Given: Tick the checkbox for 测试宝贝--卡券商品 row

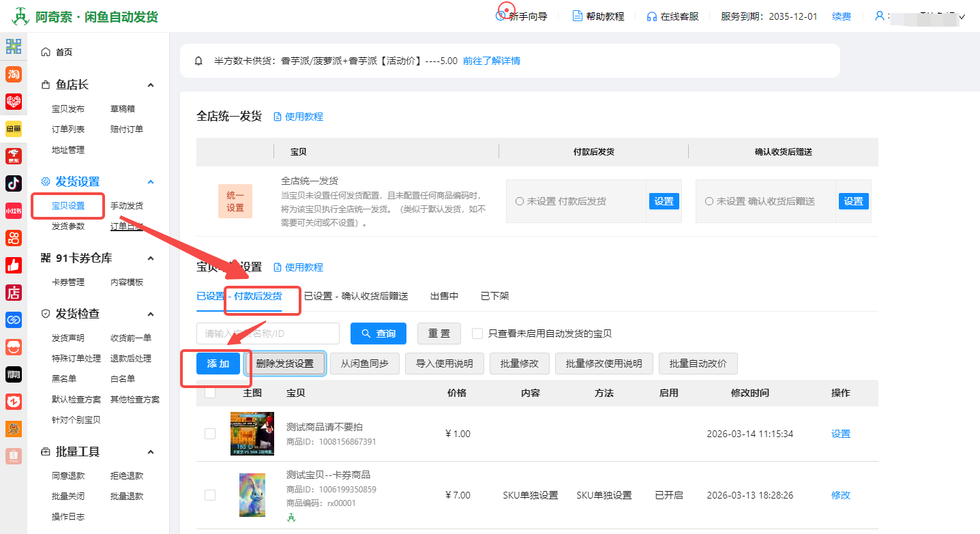Looking at the screenshot, I should pos(210,495).
